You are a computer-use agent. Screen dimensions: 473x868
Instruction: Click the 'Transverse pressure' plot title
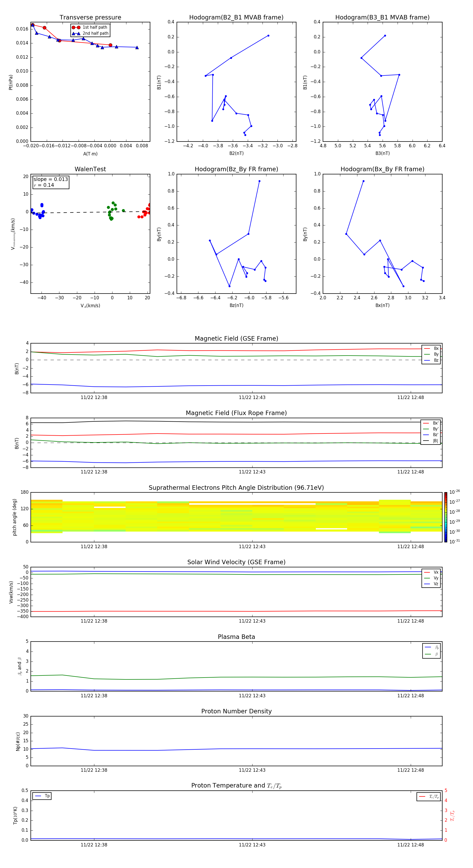pyautogui.click(x=90, y=18)
